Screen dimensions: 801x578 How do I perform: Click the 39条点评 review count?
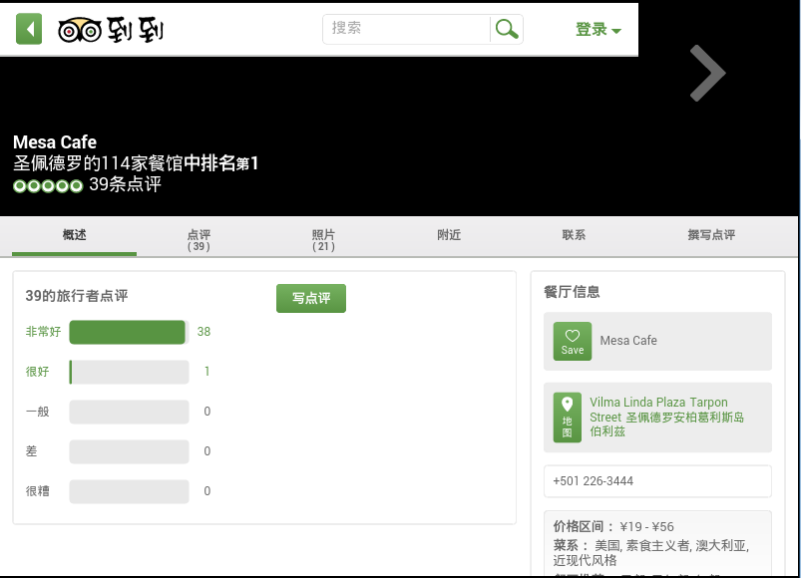(x=125, y=184)
